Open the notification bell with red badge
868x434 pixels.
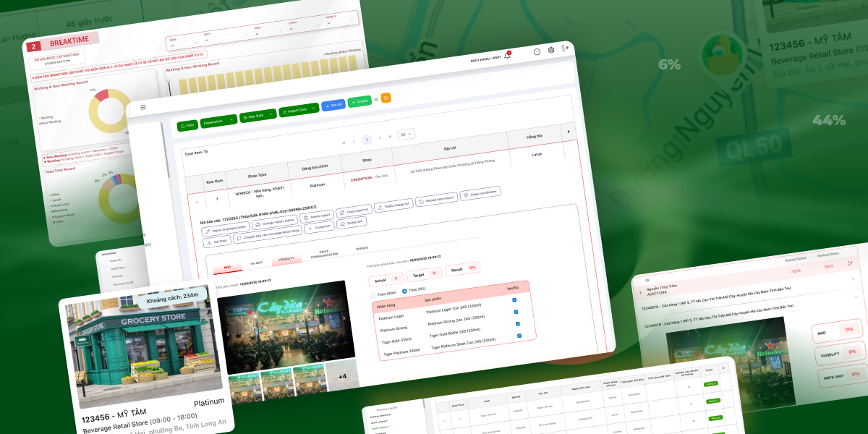pos(507,55)
